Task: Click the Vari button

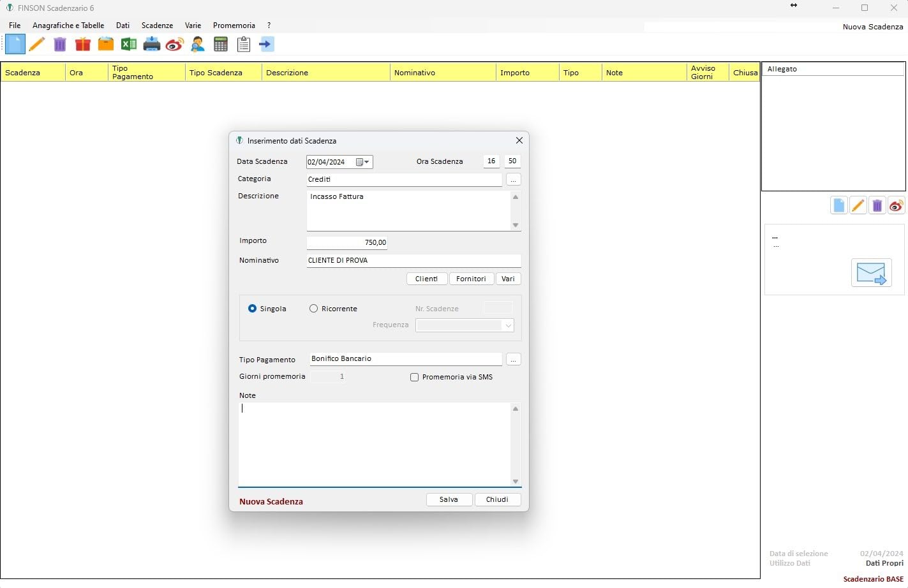Action: point(508,279)
